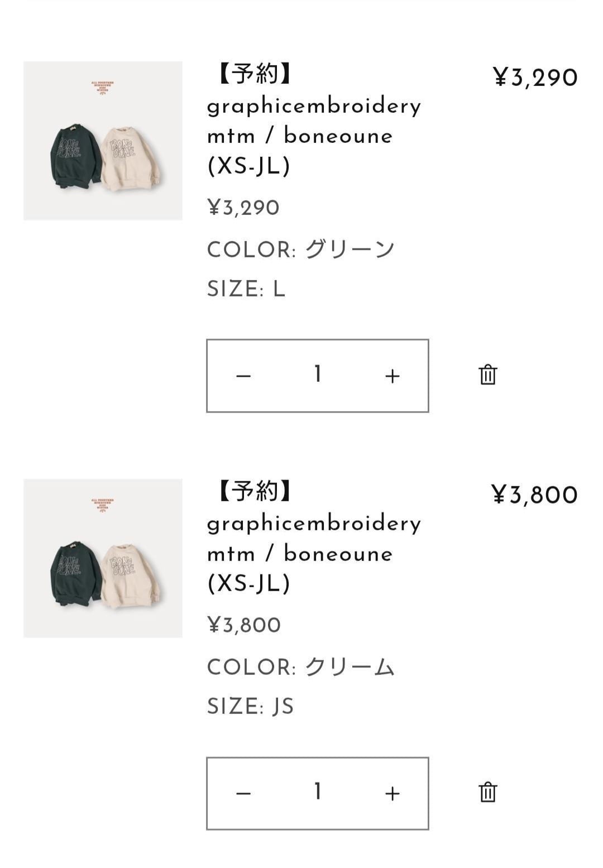Select the COLOR: グリーン label
This screenshot has width=603, height=868.
pos(301,250)
